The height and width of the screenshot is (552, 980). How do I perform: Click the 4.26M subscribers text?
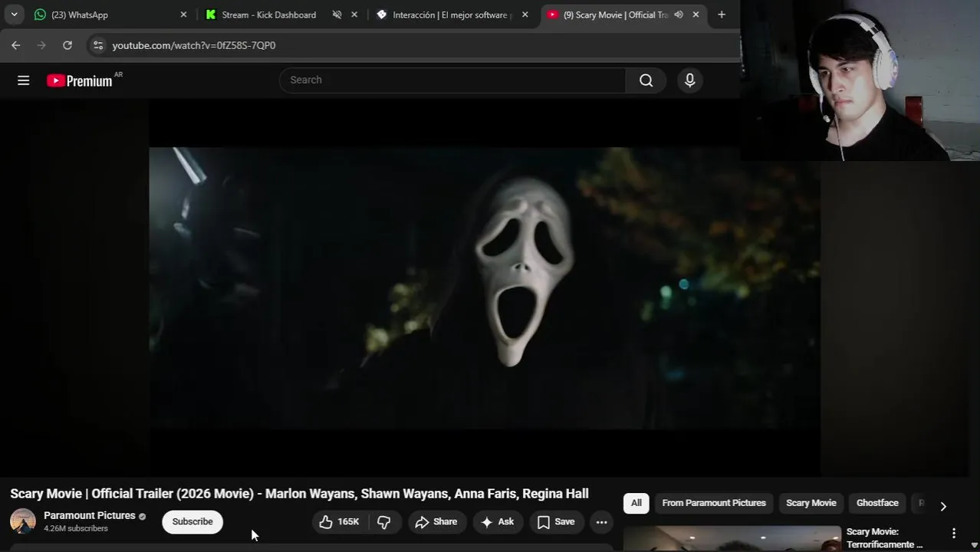pyautogui.click(x=76, y=529)
